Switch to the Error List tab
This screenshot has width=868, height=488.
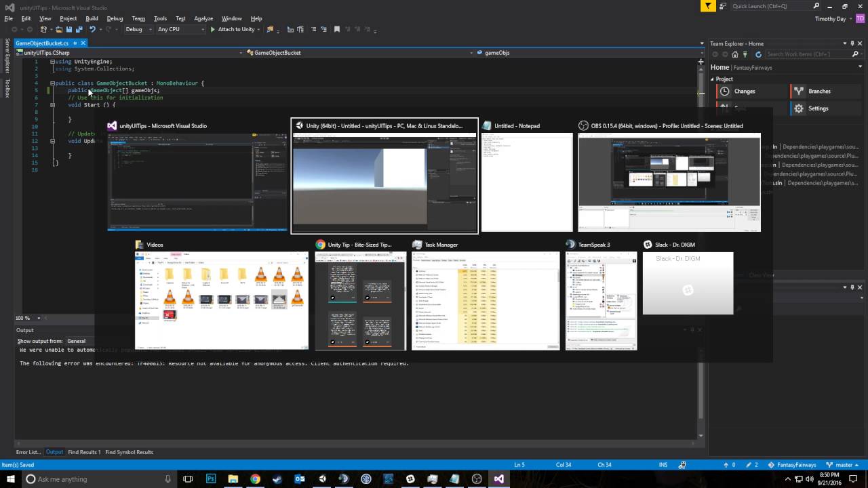(x=28, y=452)
